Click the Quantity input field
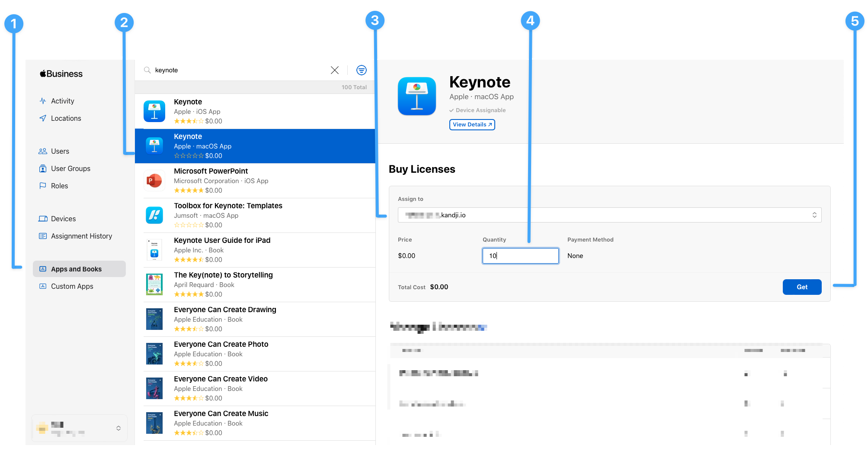The width and height of the screenshot is (868, 468). 520,256
